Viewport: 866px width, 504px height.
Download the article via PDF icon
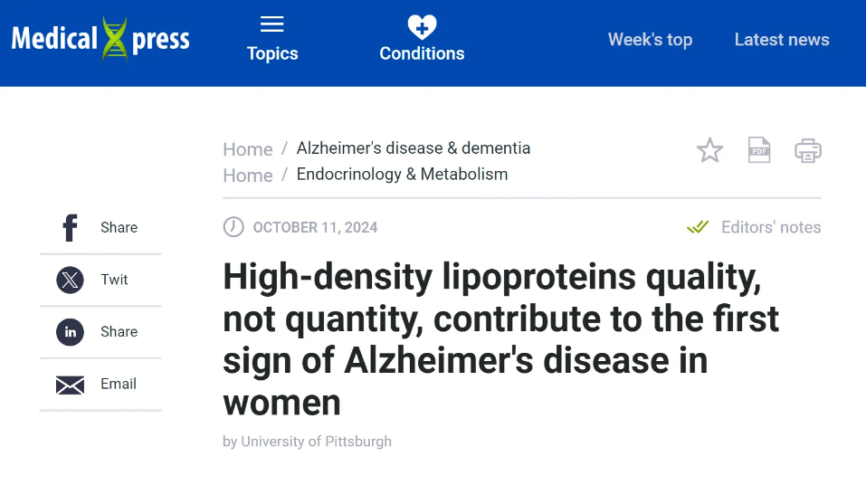tap(759, 150)
